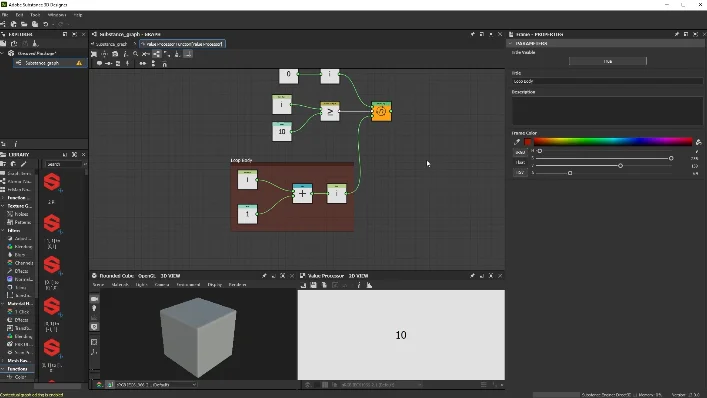This screenshot has width=707, height=398.
Task: Open the Materials menu in 3D View
Action: pyautogui.click(x=120, y=285)
